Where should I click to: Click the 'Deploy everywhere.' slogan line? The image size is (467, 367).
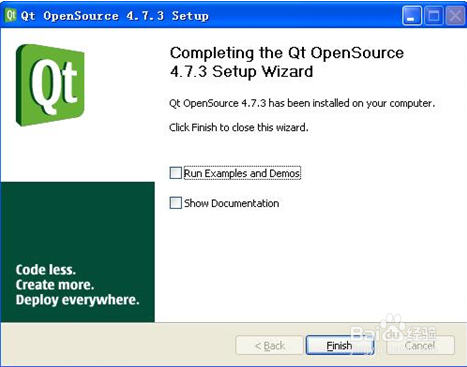[x=77, y=300]
